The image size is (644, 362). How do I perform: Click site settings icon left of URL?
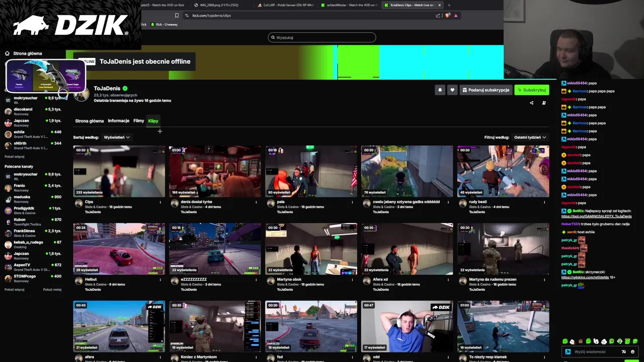pos(187,15)
